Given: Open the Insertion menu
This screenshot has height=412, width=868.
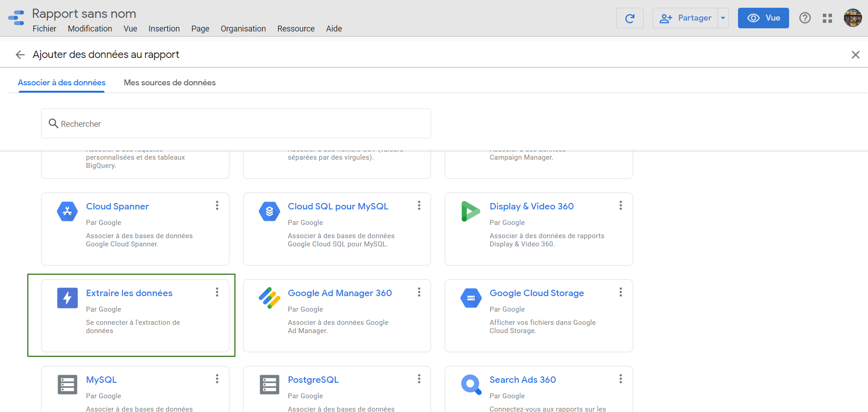Looking at the screenshot, I should coord(164,29).
